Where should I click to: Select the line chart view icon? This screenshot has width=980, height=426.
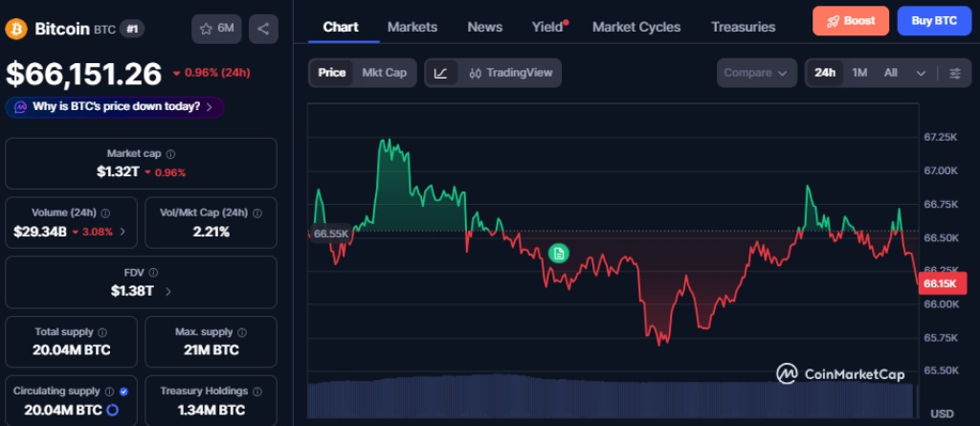pos(440,73)
